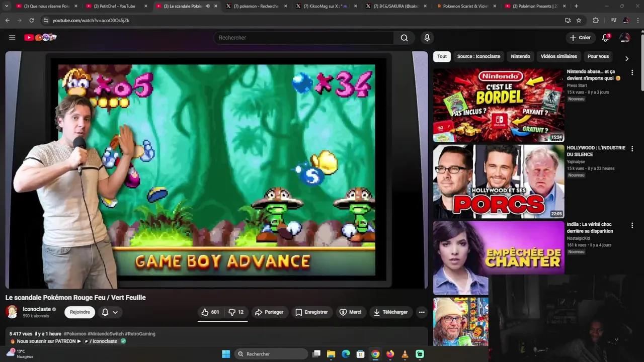The image size is (644, 362).
Task: Mute audio on Le scandale Pokémon tab
Action: (207, 6)
